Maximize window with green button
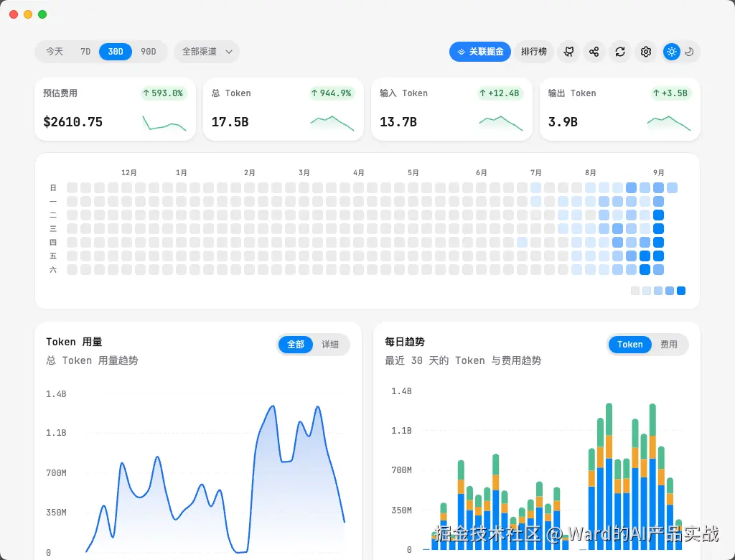 tap(42, 14)
